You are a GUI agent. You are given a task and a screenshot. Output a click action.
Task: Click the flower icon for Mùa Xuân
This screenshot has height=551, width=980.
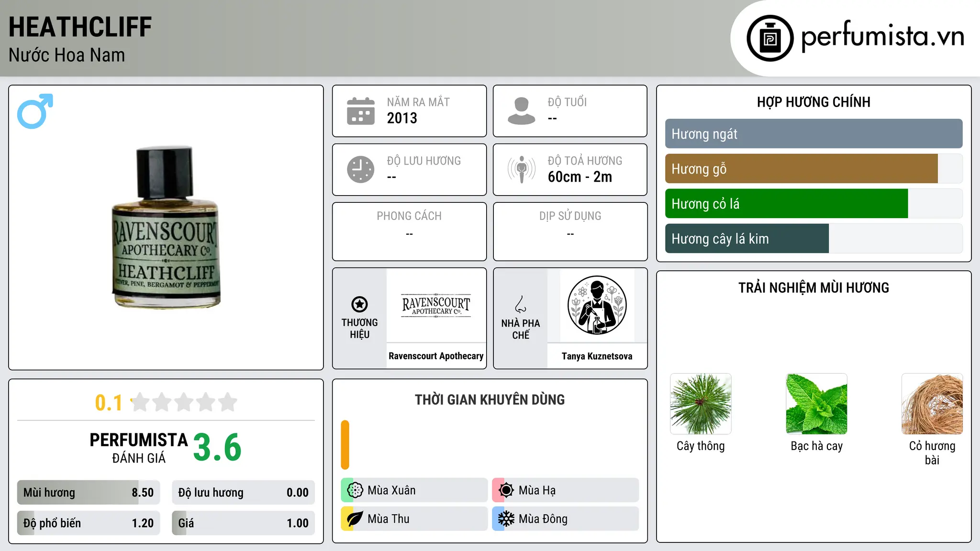[355, 490]
